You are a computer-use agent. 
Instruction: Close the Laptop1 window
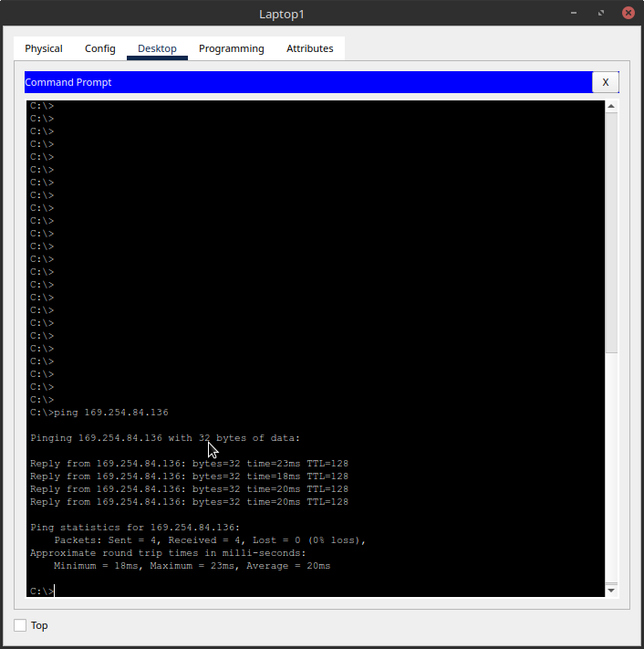(628, 14)
